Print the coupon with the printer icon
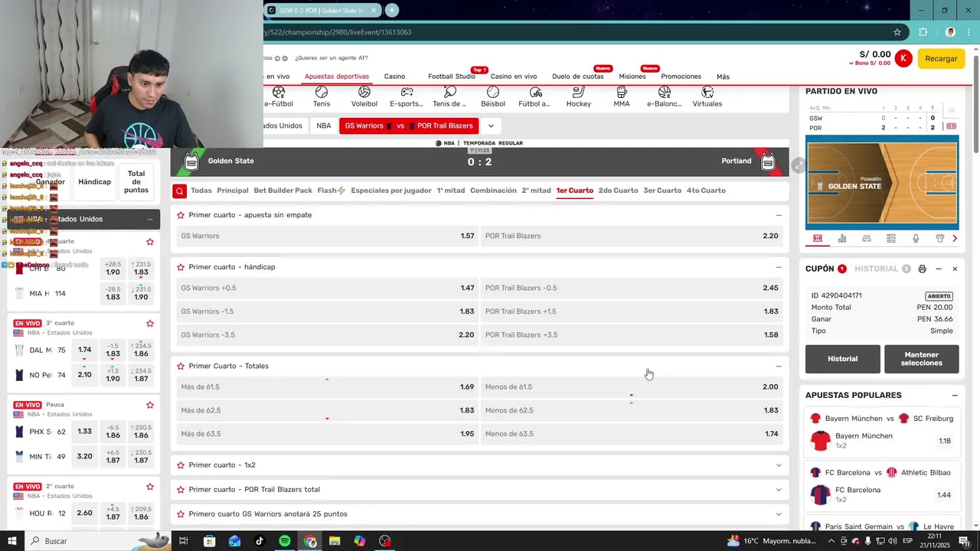The height and width of the screenshot is (551, 980). pyautogui.click(x=922, y=269)
